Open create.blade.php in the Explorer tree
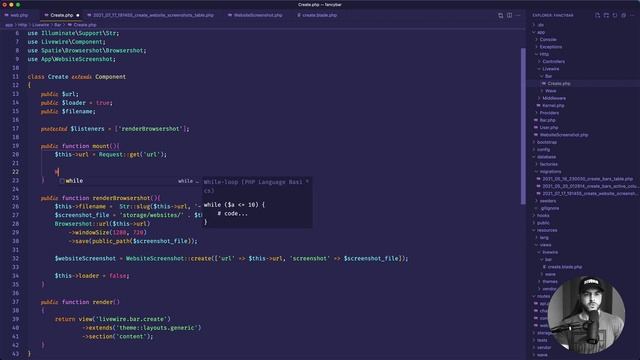 click(564, 267)
